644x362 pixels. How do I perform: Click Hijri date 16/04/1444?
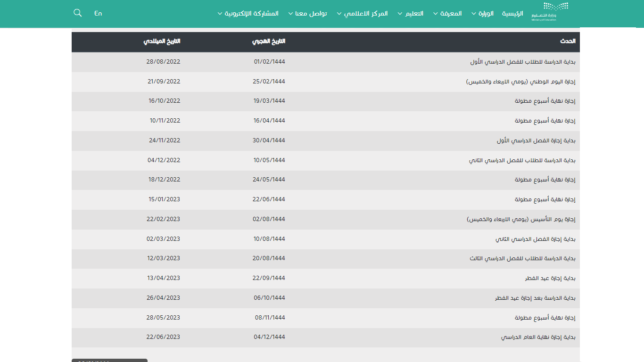click(269, 121)
